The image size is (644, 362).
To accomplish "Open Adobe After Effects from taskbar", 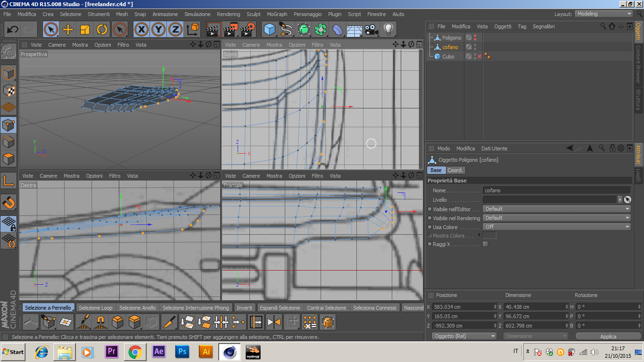I will pos(159,352).
